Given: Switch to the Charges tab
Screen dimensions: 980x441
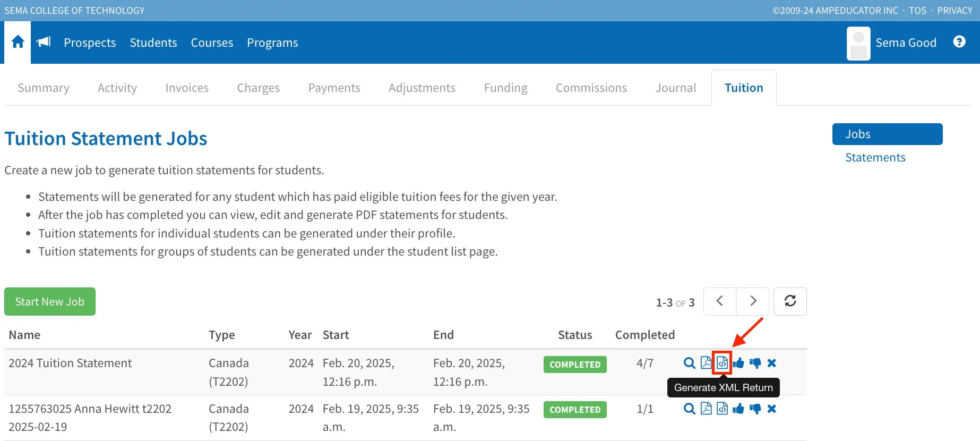Looking at the screenshot, I should coord(259,88).
